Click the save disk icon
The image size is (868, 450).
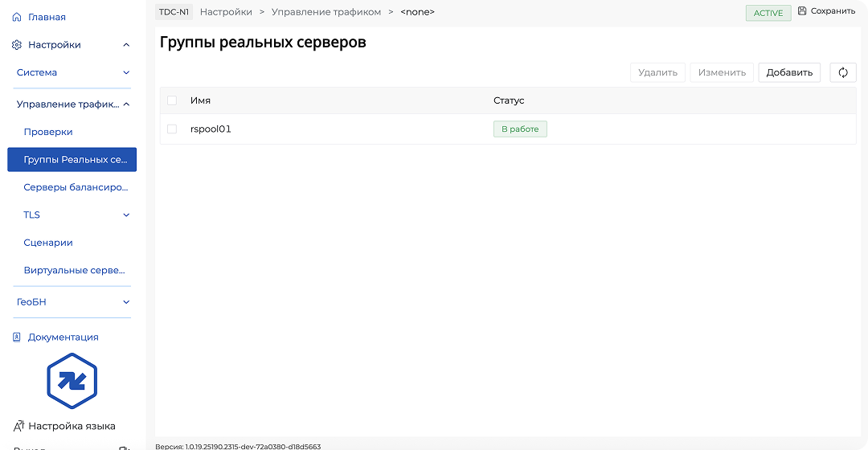coord(802,11)
